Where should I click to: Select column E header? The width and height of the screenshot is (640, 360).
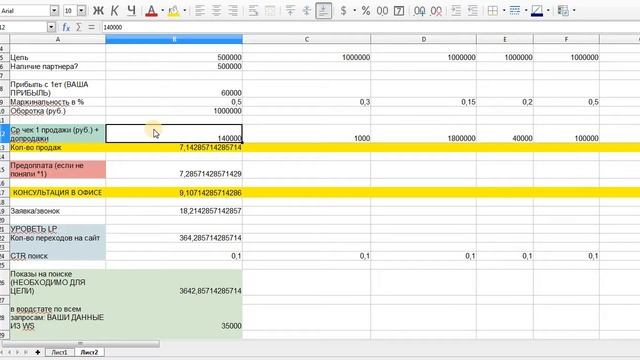pos(505,40)
